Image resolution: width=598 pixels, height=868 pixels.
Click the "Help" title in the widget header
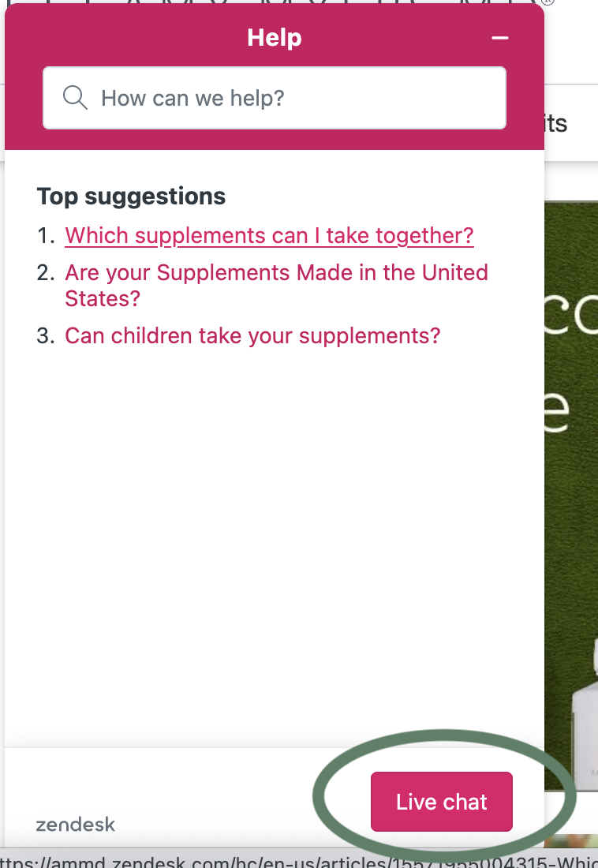coord(274,37)
